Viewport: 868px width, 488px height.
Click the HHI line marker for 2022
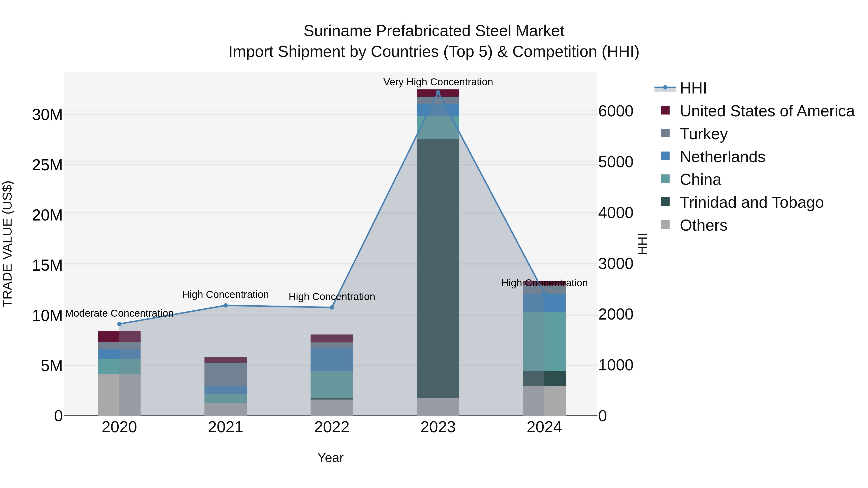332,308
